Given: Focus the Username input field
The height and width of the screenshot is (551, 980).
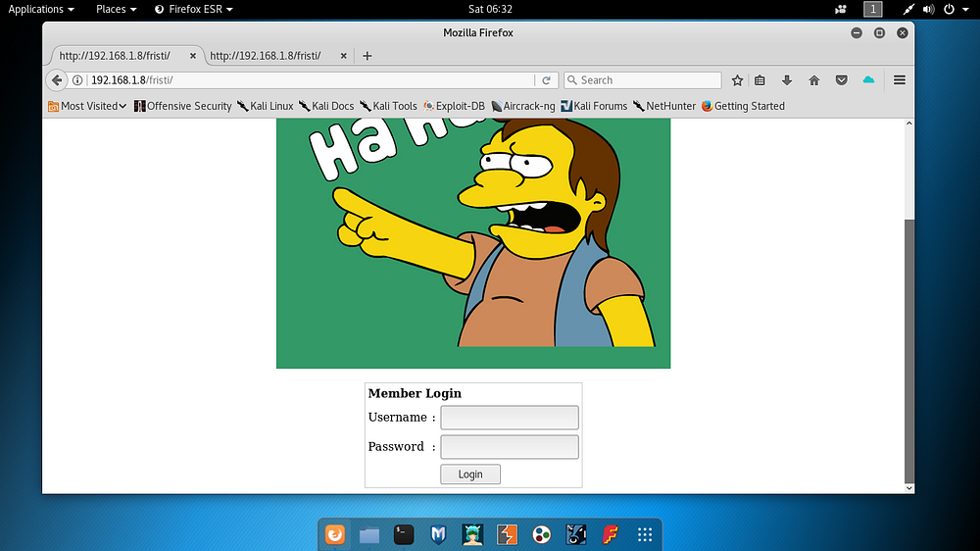Looking at the screenshot, I should [x=510, y=417].
